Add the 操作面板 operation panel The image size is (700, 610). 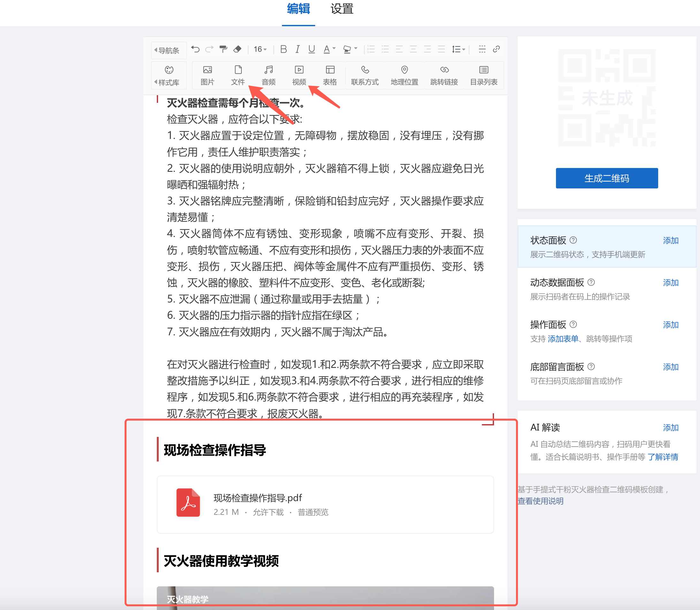pos(670,325)
